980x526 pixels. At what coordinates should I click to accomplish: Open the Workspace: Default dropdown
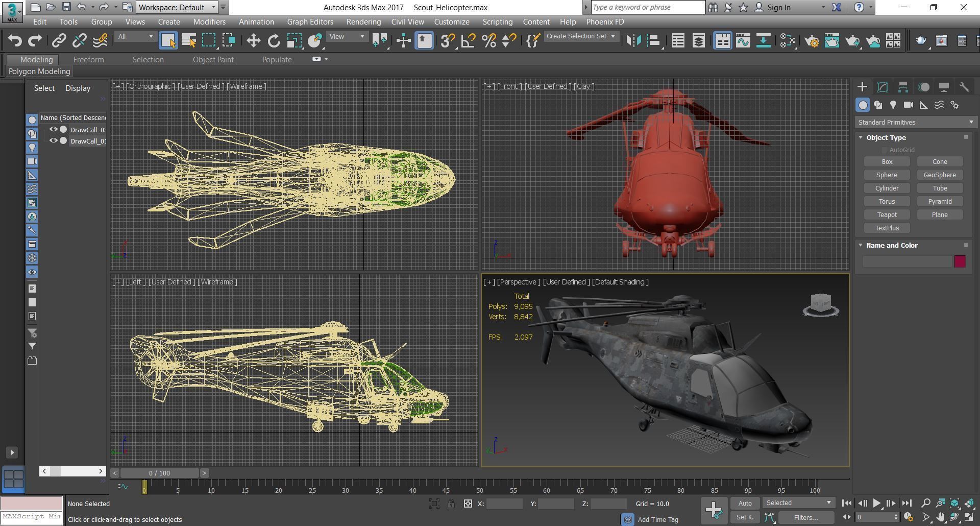coord(177,7)
